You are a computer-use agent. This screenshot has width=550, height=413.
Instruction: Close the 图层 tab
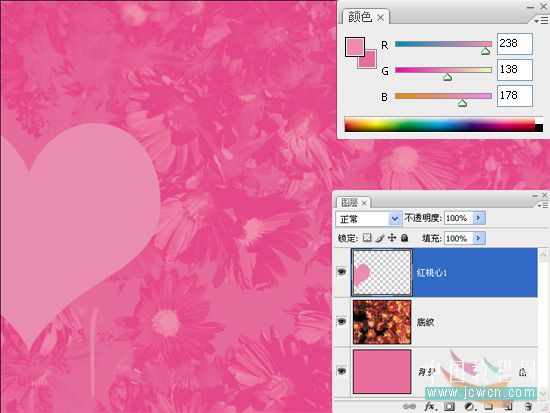point(364,203)
